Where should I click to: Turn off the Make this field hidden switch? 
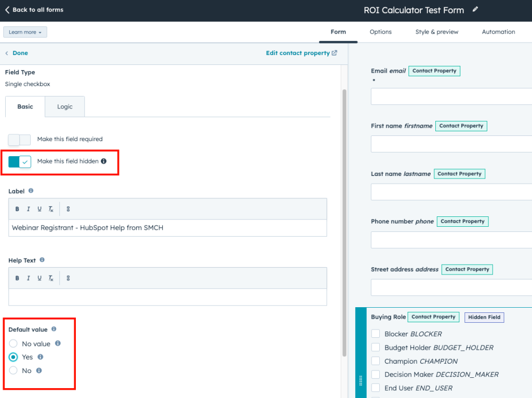19,162
